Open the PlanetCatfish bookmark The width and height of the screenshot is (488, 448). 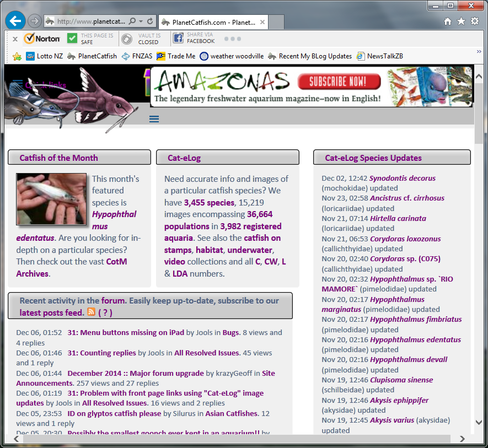pyautogui.click(x=92, y=56)
